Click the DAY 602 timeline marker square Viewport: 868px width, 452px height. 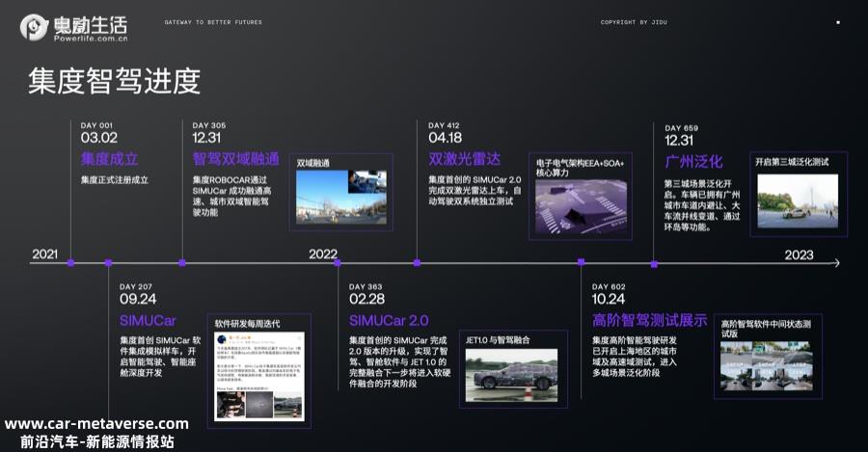(581, 262)
